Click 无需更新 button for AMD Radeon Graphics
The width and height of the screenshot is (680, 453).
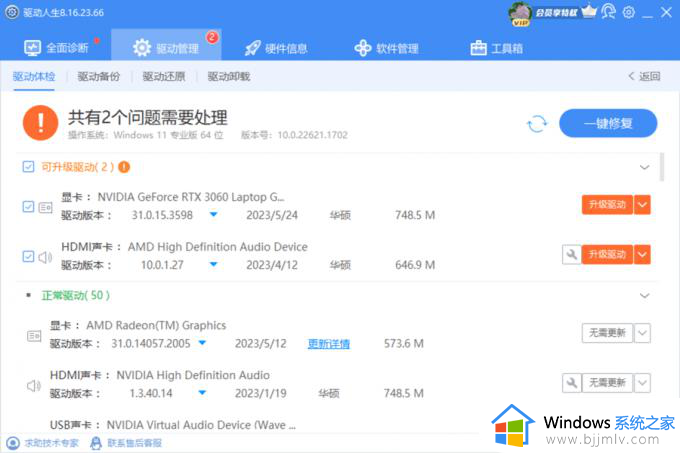tap(607, 333)
